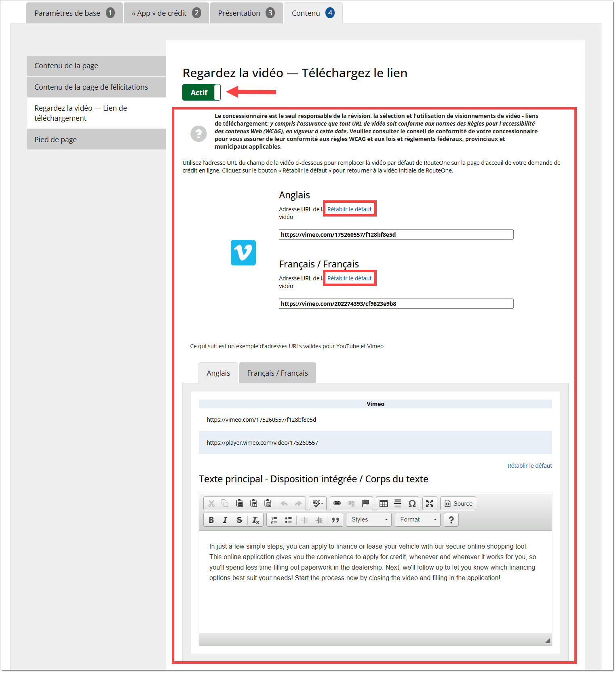Click the Français video URL field
This screenshot has width=616, height=673.
coord(396,304)
